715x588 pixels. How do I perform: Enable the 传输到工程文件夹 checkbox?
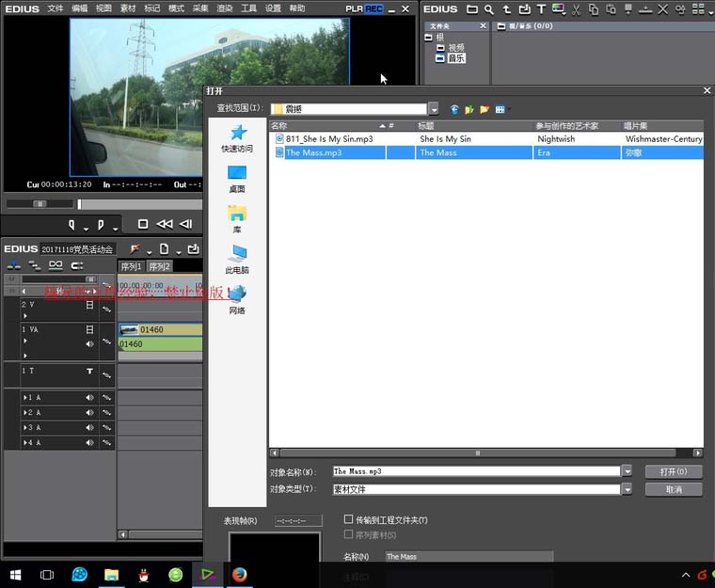(349, 519)
